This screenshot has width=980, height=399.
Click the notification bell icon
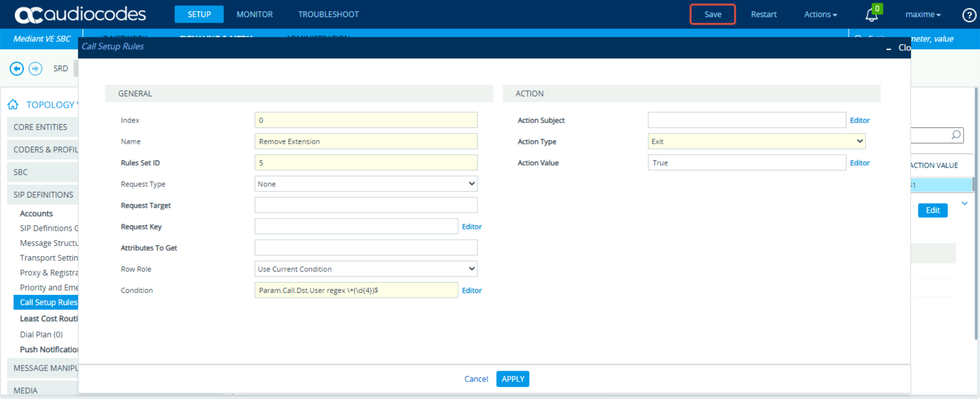(x=871, y=15)
